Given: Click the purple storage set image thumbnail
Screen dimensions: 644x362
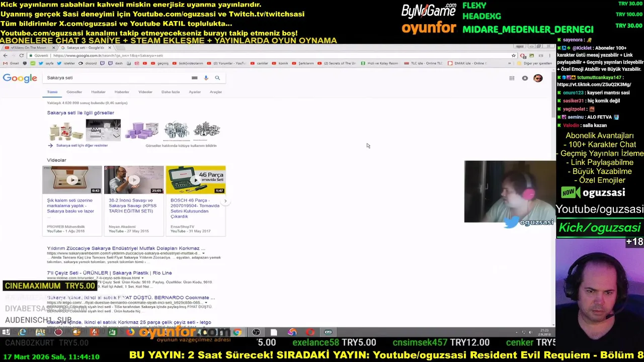Looking at the screenshot, I should pos(142,130).
